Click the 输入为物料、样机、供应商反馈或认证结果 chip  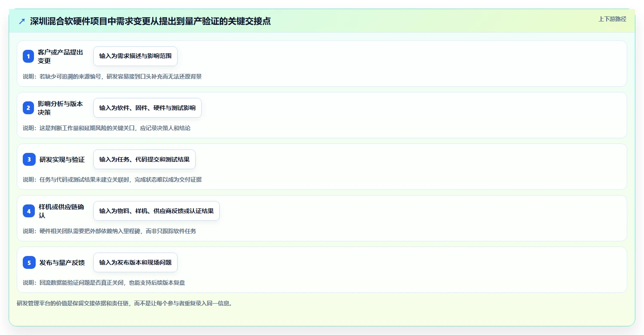pos(156,211)
